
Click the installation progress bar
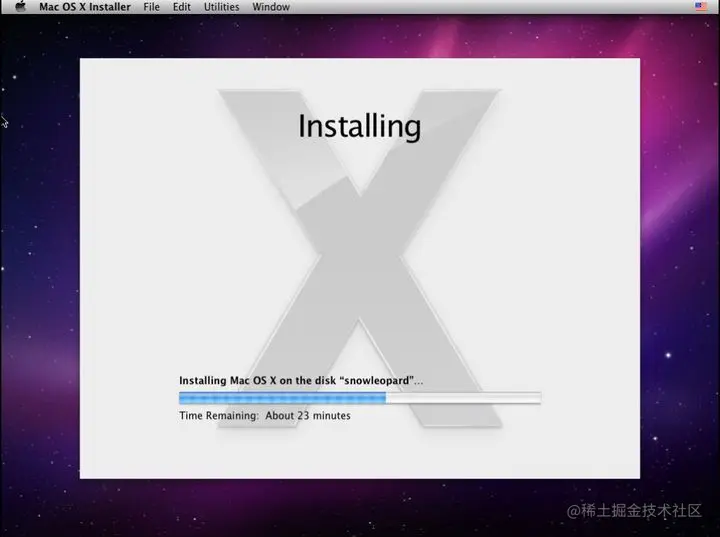(x=360, y=398)
